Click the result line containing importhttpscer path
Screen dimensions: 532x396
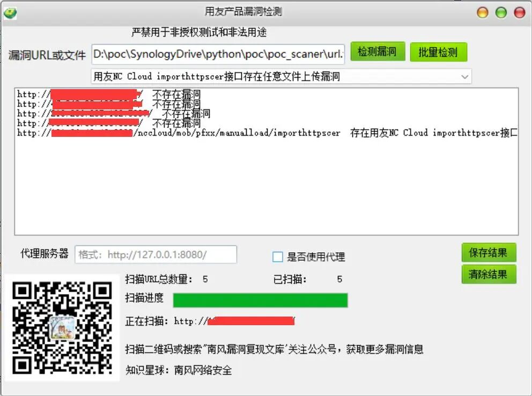pyautogui.click(x=267, y=133)
